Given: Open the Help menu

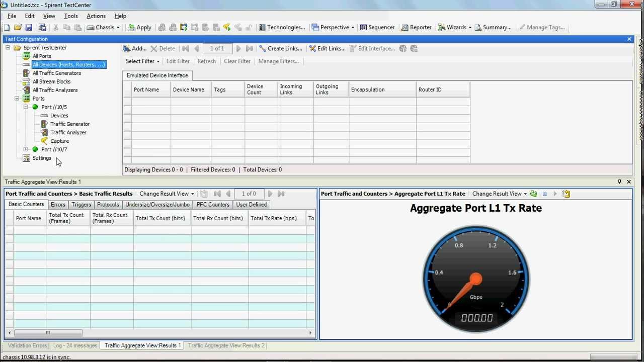Looking at the screenshot, I should pos(120,16).
